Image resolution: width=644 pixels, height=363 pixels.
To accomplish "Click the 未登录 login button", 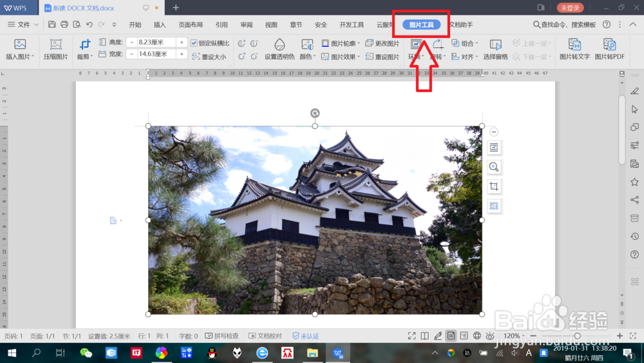I will (570, 8).
